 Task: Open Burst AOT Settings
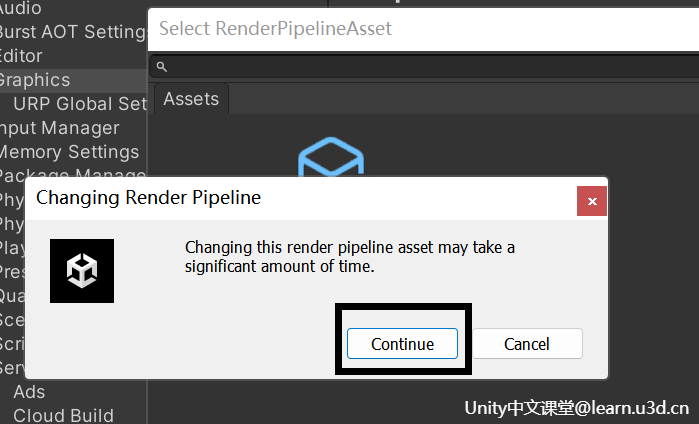pos(73,32)
